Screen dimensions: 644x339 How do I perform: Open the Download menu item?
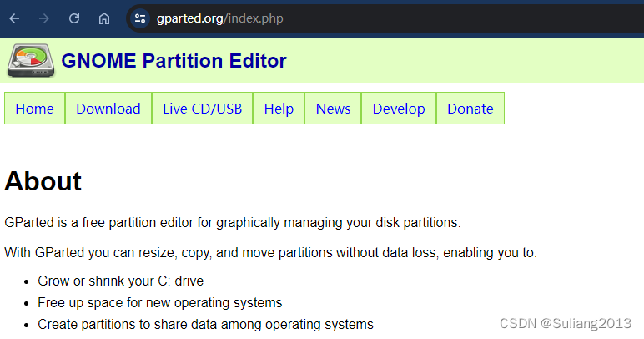pos(108,109)
